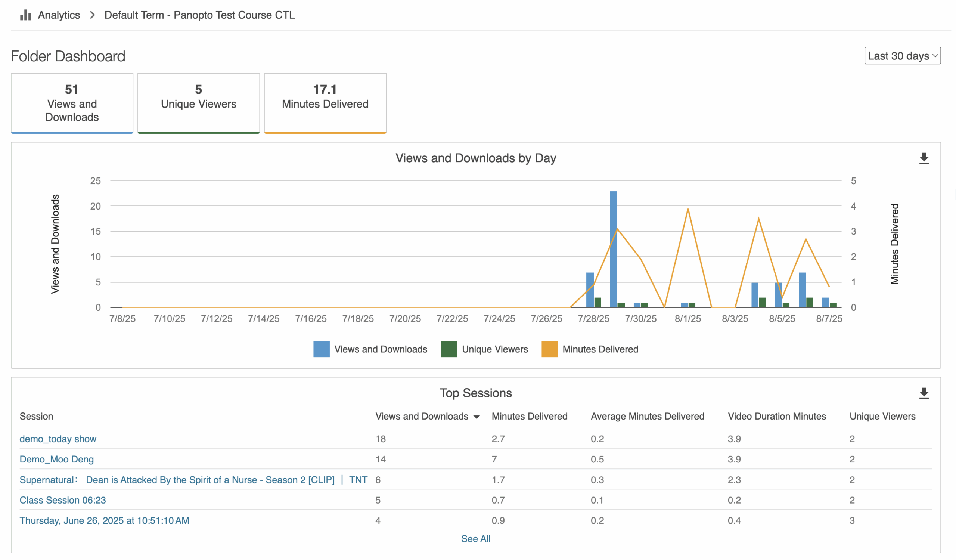Click the Views and Downloads sort arrow
Image resolution: width=956 pixels, height=560 pixels.
click(477, 417)
